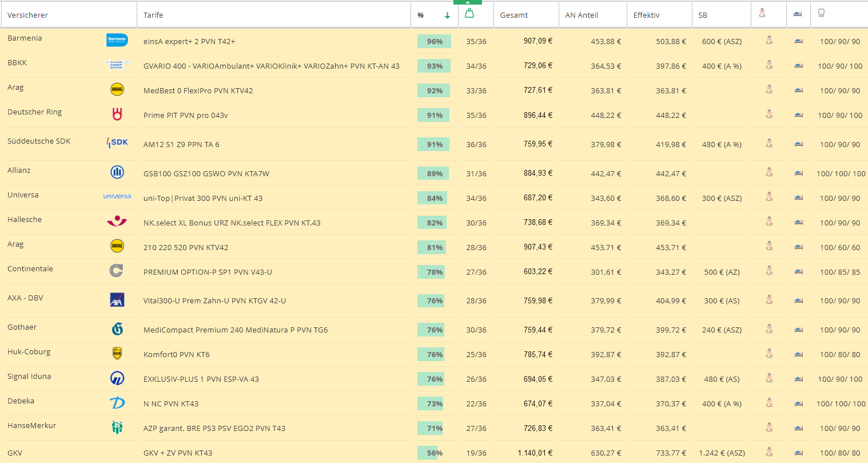Click the SB value 1.242 € (ASZ)
Viewport: 868px width, 463px height.
click(722, 453)
